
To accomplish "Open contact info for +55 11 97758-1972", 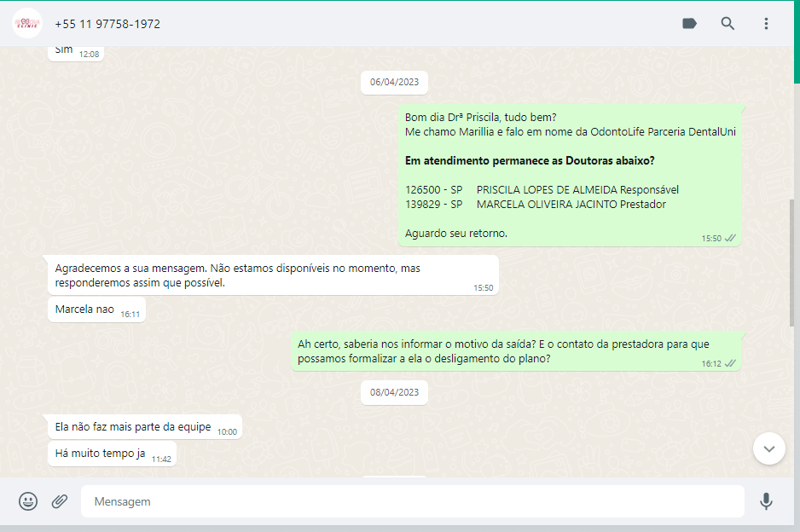I will coord(107,24).
